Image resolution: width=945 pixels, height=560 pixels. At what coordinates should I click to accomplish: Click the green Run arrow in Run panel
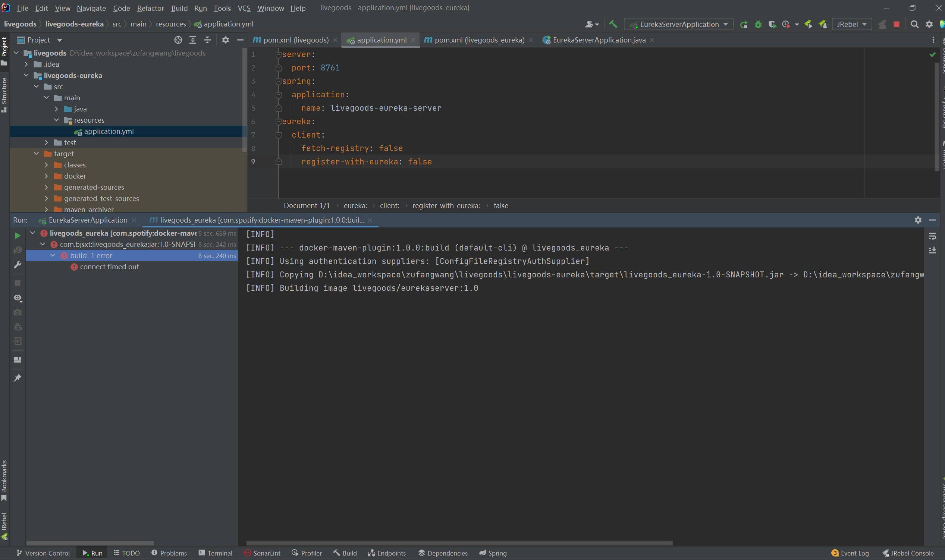point(18,236)
